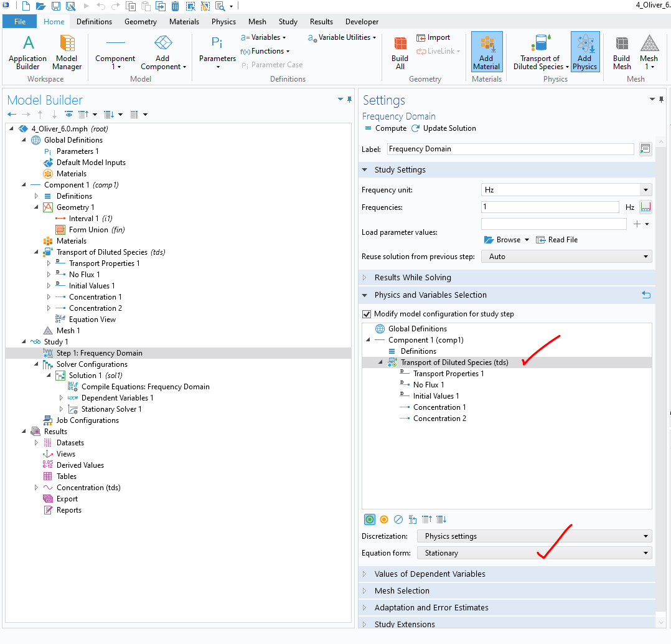Open the File menu
Screen dimensions: 671x644
point(20,22)
